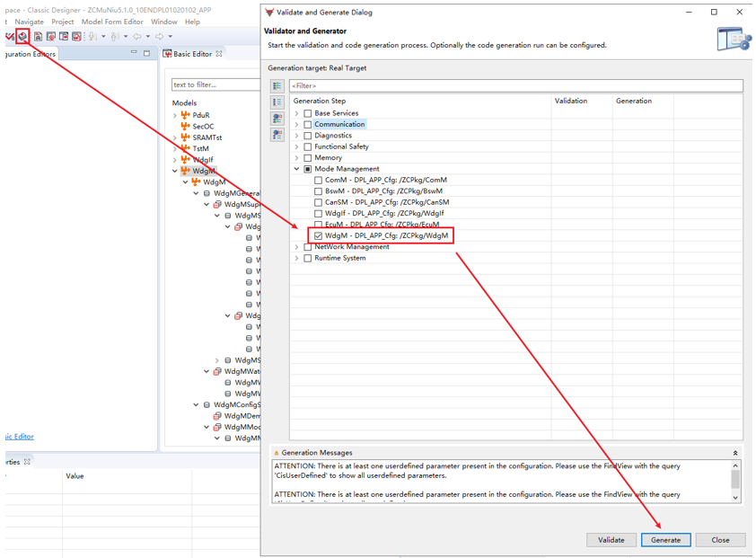Open the Model Form Editor menu
The image size is (756, 558).
[x=112, y=22]
